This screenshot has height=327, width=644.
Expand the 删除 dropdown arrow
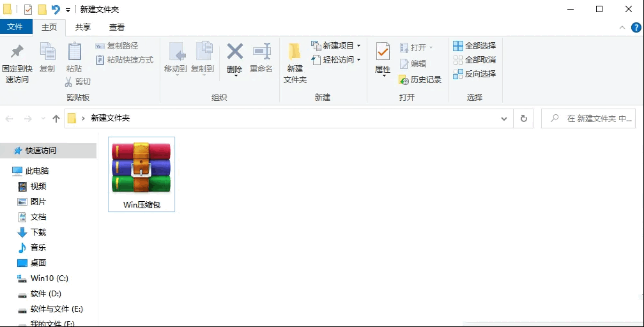[x=235, y=75]
